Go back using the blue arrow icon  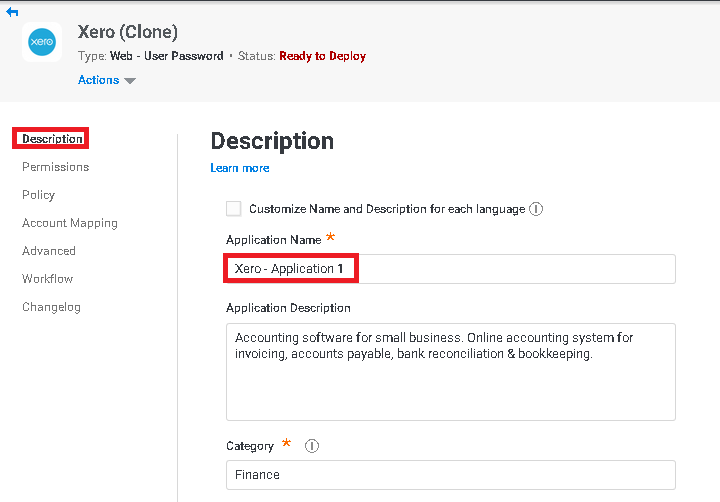coord(12,12)
